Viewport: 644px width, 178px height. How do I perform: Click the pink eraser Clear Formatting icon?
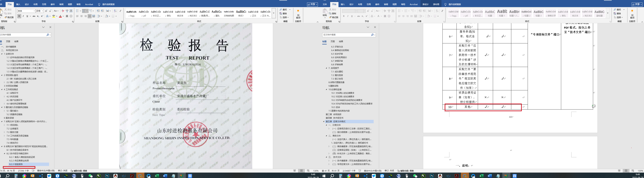pos(63,11)
